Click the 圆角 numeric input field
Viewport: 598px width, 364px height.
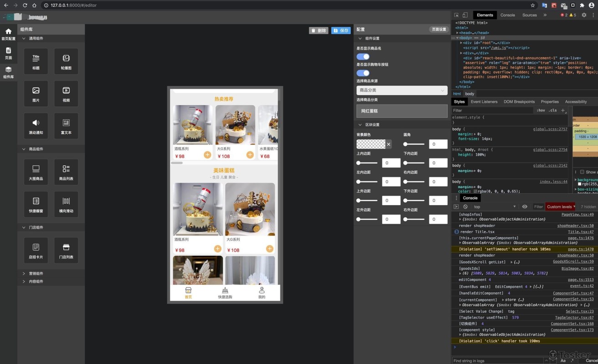point(438,144)
